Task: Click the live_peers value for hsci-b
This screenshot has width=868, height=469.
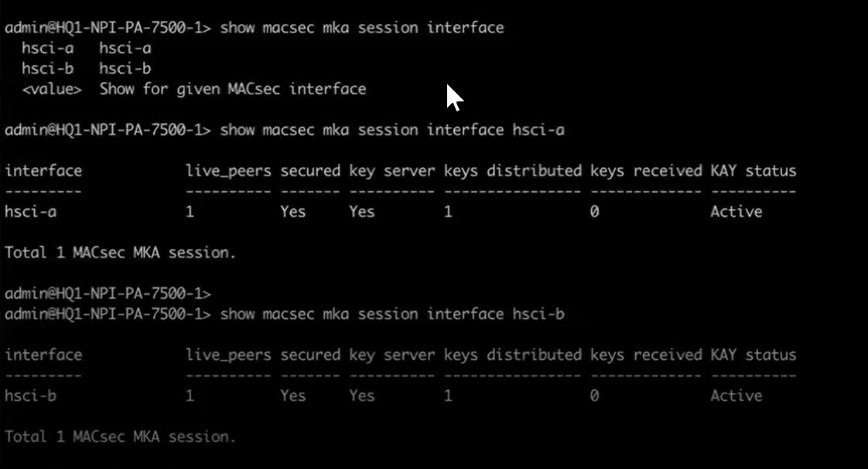Action: (190, 396)
